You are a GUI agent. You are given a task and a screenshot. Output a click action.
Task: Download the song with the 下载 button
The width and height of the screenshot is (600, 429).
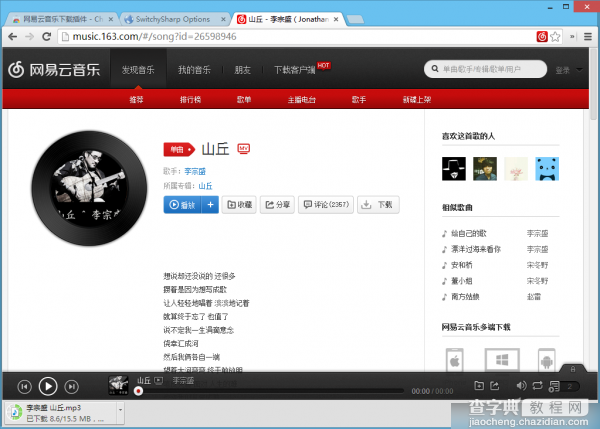pyautogui.click(x=378, y=205)
